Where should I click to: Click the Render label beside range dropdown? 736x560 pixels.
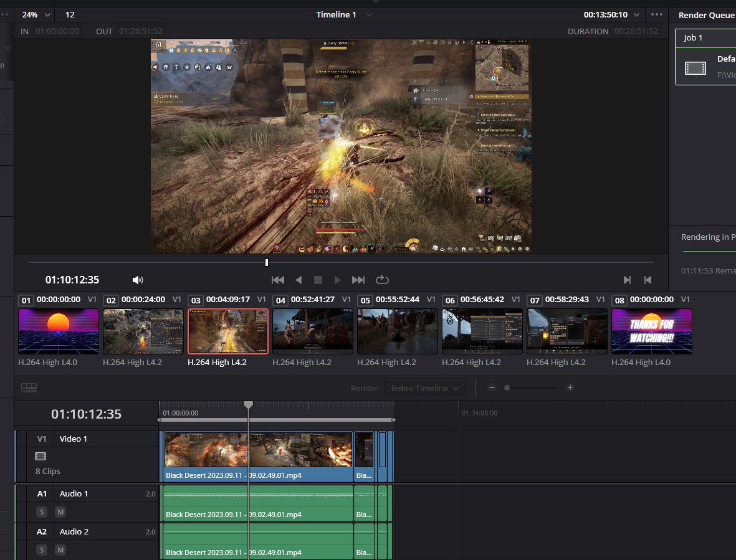[x=364, y=388]
